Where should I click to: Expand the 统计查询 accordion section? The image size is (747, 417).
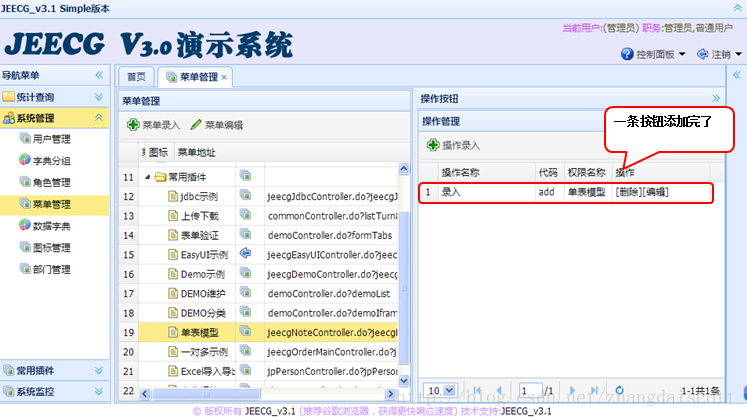tap(99, 97)
